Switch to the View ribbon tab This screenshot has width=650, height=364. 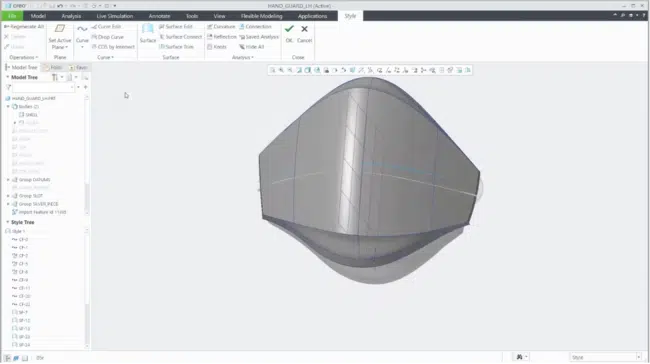click(x=219, y=16)
